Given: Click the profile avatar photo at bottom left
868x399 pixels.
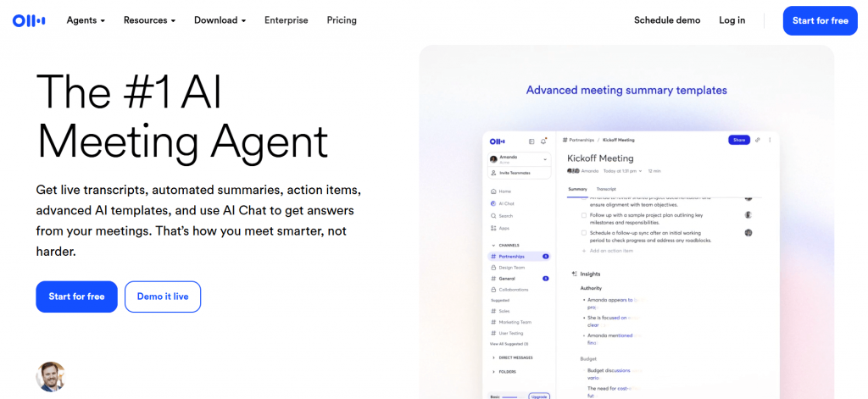Looking at the screenshot, I should click(x=50, y=377).
